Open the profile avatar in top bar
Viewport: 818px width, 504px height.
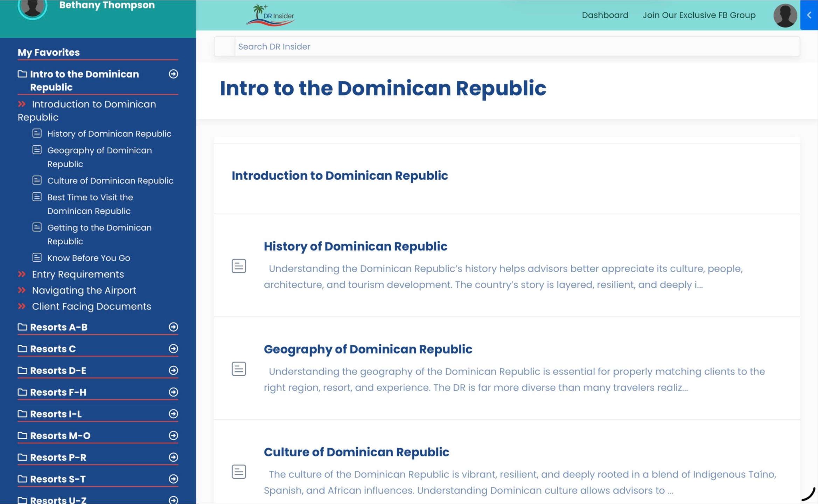coord(785,15)
